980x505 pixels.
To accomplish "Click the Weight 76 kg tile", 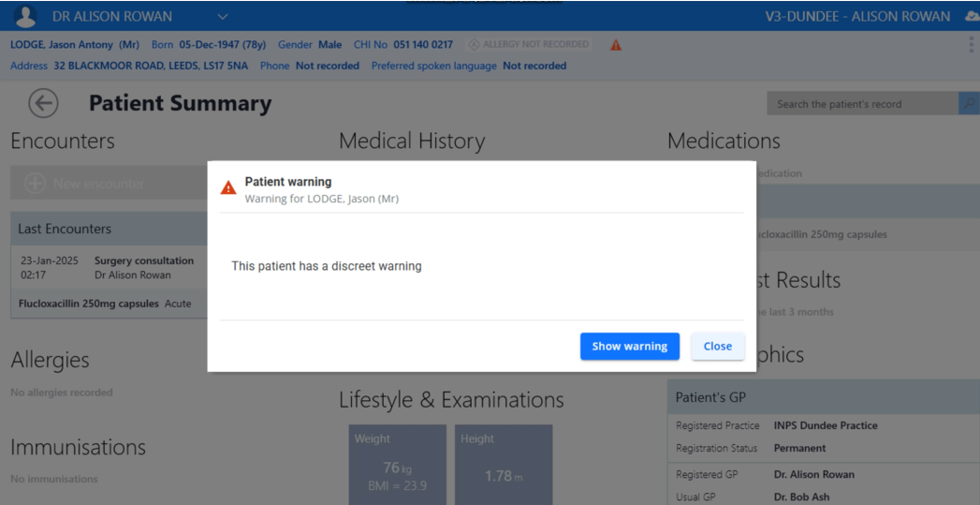I will coord(398,465).
